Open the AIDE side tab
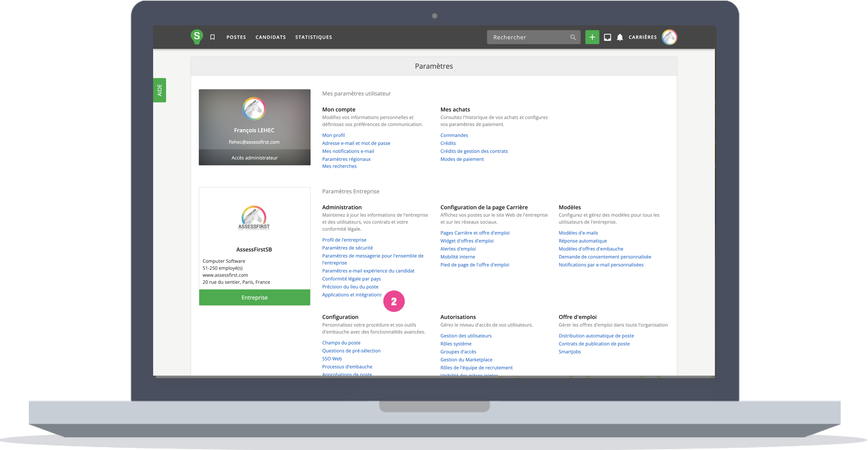This screenshot has height=450, width=868. click(160, 90)
